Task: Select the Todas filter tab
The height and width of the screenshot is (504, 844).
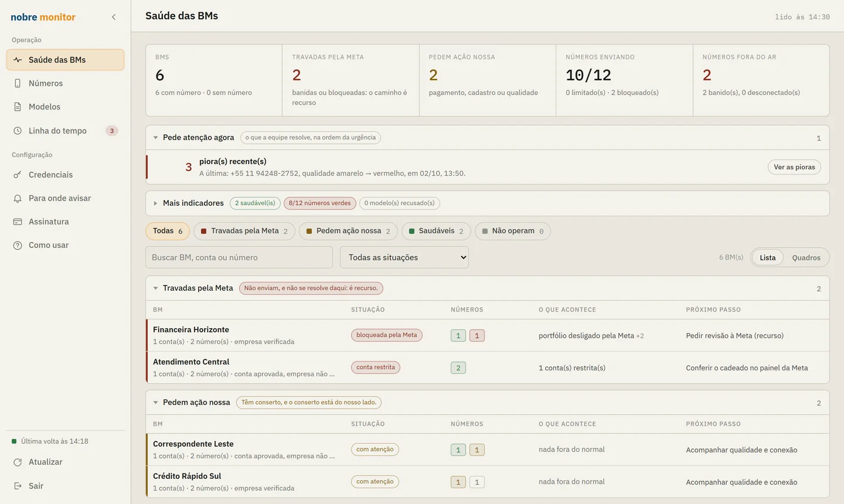Action: tap(168, 231)
